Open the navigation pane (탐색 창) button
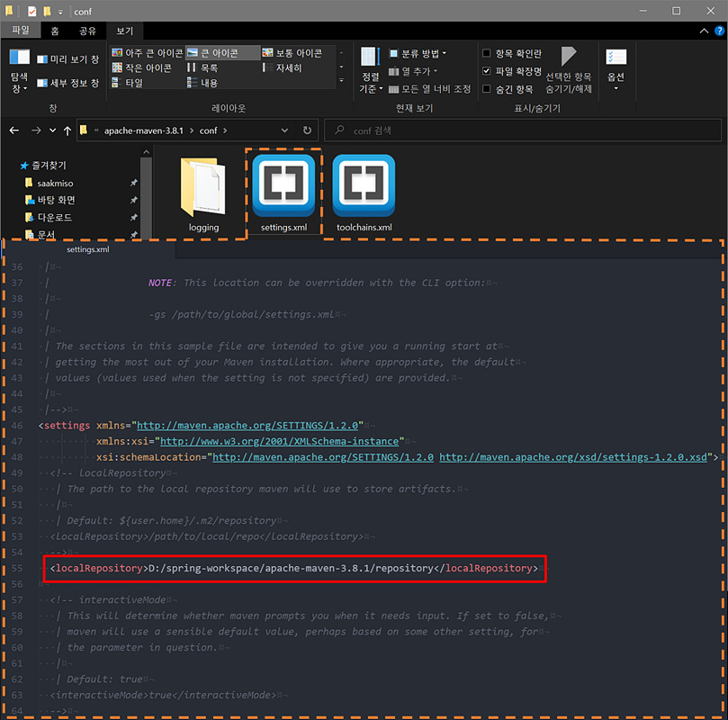The height and width of the screenshot is (720, 728). pyautogui.click(x=19, y=70)
